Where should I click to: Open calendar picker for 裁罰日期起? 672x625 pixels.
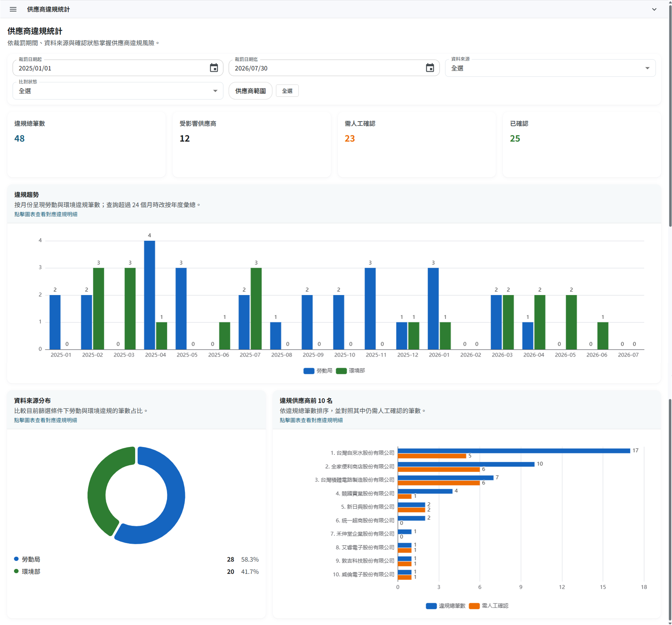213,68
